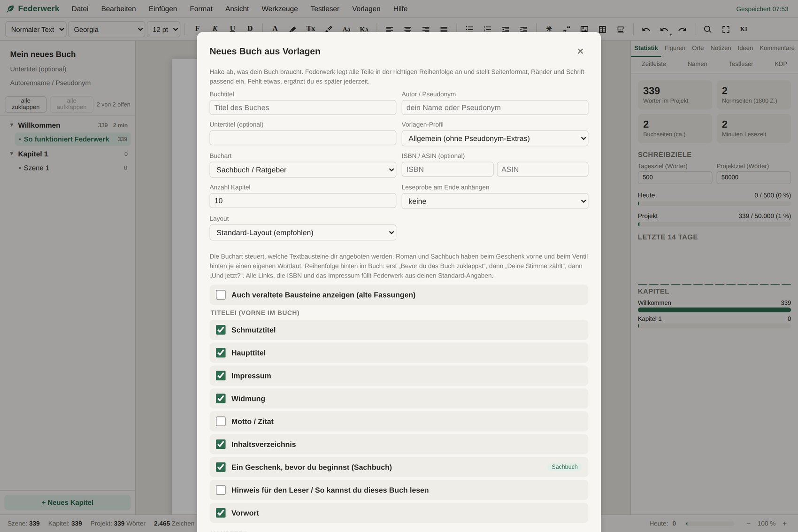
Task: Open the Leseprobe am Ende dropdown
Action: pos(495,201)
